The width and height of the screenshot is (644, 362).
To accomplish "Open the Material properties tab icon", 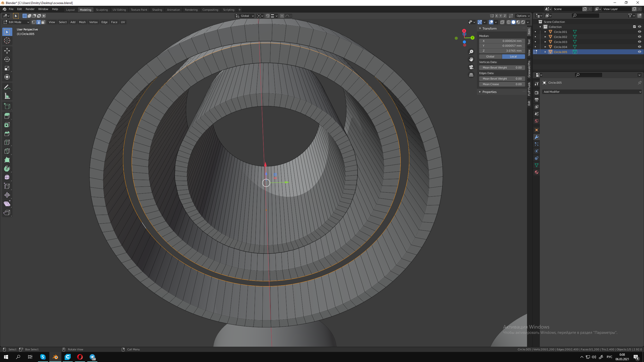I will [537, 172].
